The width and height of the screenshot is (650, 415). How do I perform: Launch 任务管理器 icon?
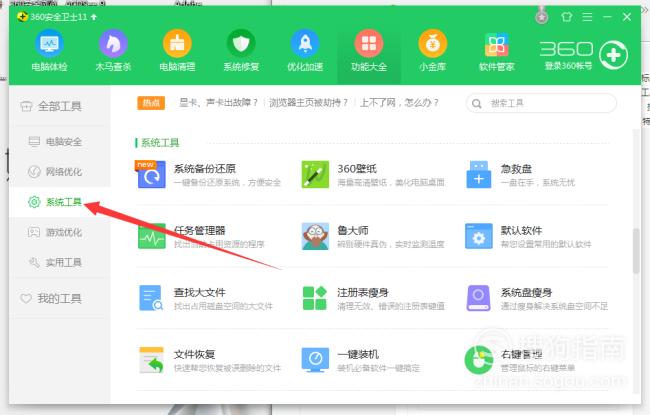[x=151, y=236]
